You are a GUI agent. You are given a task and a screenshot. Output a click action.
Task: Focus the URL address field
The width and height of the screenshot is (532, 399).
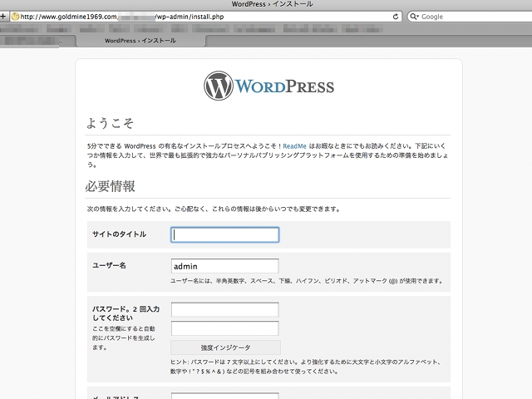(205, 17)
